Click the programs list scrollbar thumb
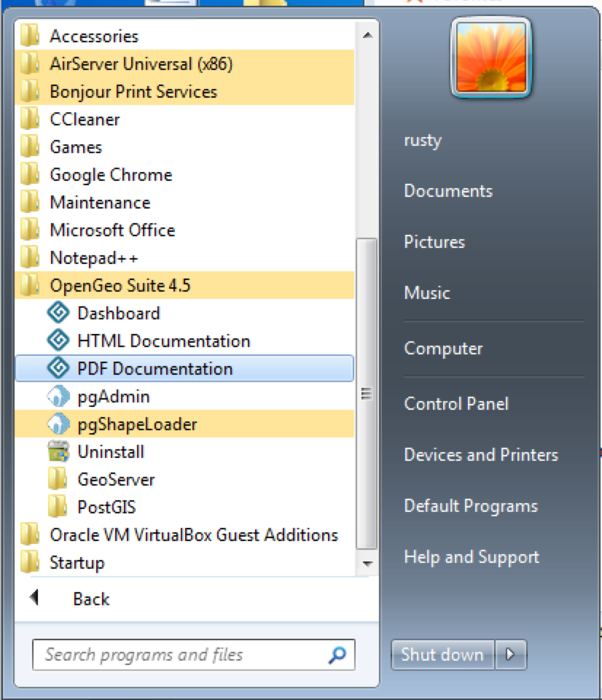 [367, 394]
